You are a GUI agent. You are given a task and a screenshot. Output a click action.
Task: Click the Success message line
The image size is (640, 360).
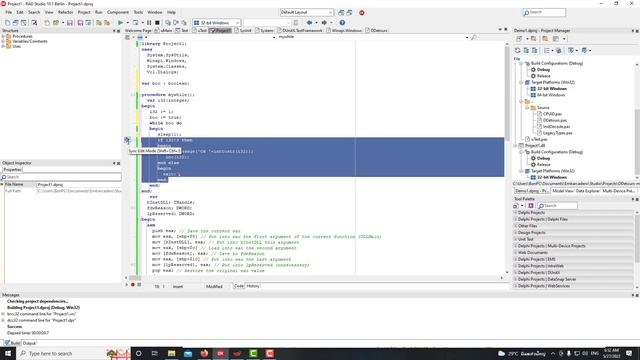click(15, 327)
